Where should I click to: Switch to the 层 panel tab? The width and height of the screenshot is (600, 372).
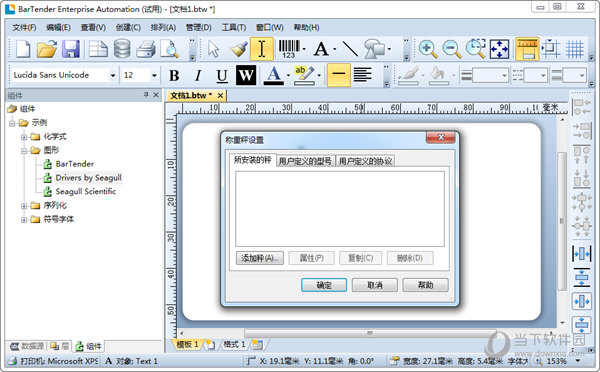click(x=60, y=346)
